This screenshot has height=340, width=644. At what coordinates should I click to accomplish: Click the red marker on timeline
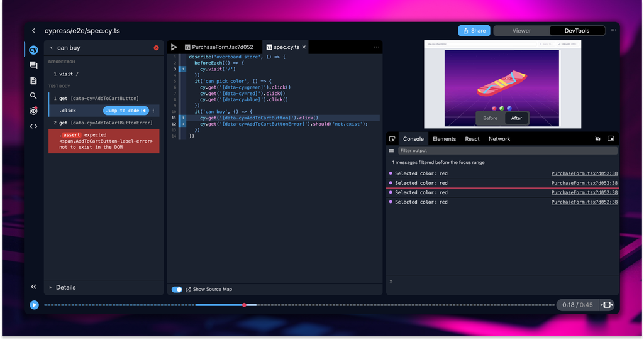[x=244, y=305]
